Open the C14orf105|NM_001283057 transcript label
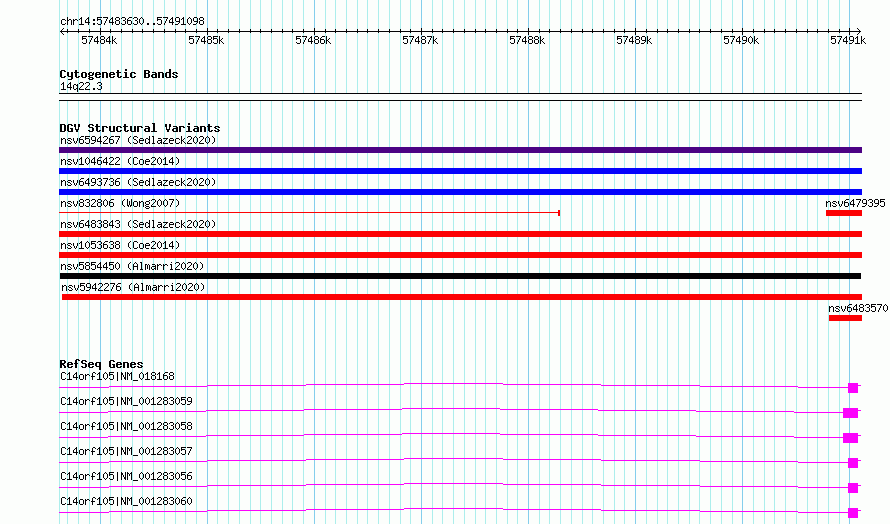Image resolution: width=890 pixels, height=524 pixels. tap(126, 451)
